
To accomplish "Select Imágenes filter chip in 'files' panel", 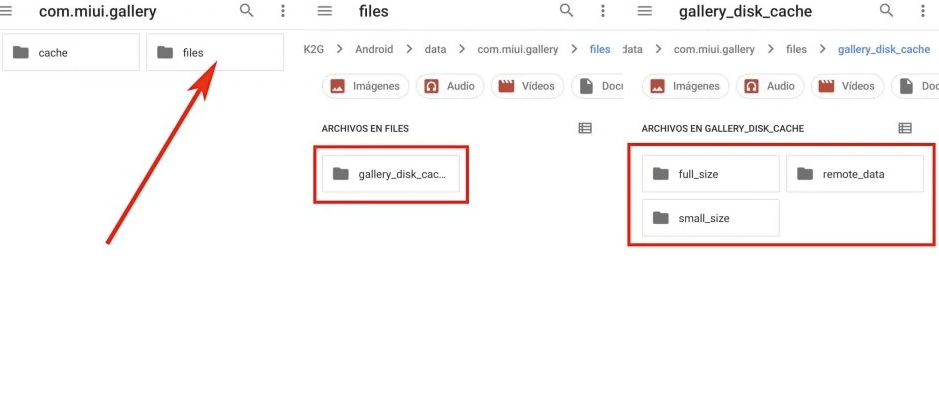I will click(x=365, y=86).
